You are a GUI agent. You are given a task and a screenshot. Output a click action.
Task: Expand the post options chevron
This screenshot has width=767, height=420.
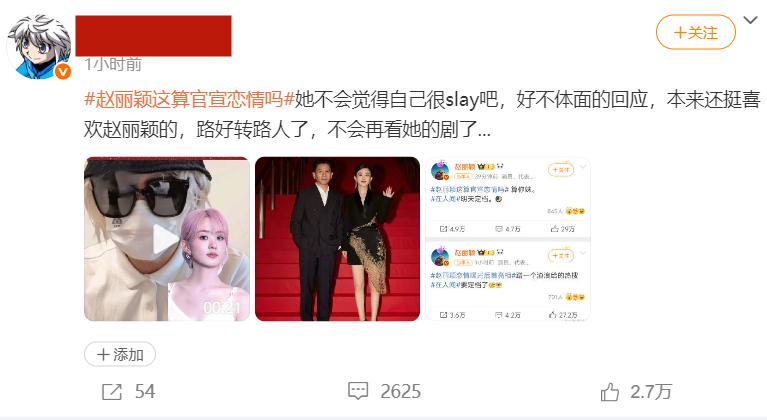[x=750, y=20]
